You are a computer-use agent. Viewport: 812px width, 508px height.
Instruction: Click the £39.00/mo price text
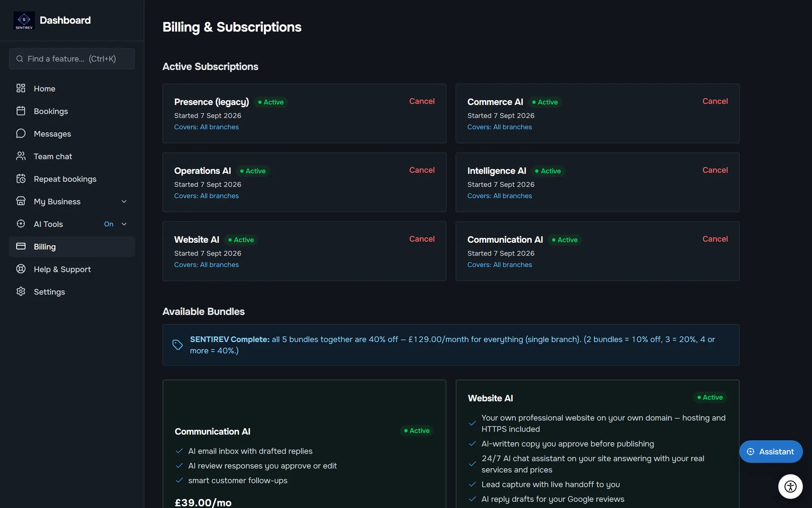click(203, 502)
